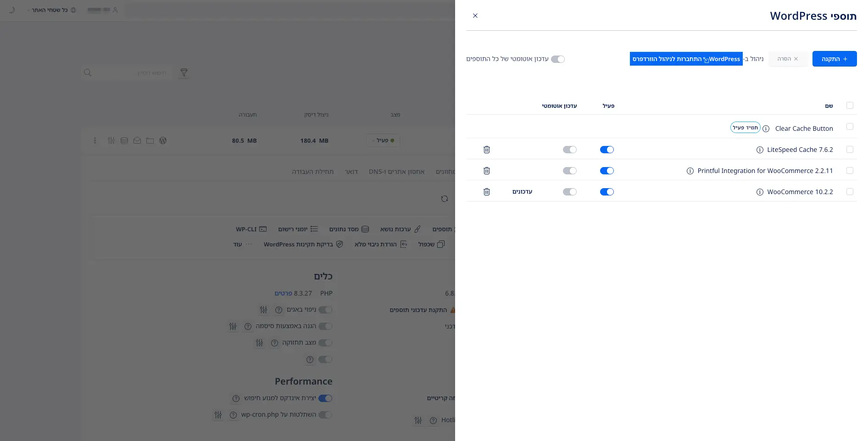Enable auto-update toggle for WooCommerce
The width and height of the screenshot is (868, 441).
569,192
